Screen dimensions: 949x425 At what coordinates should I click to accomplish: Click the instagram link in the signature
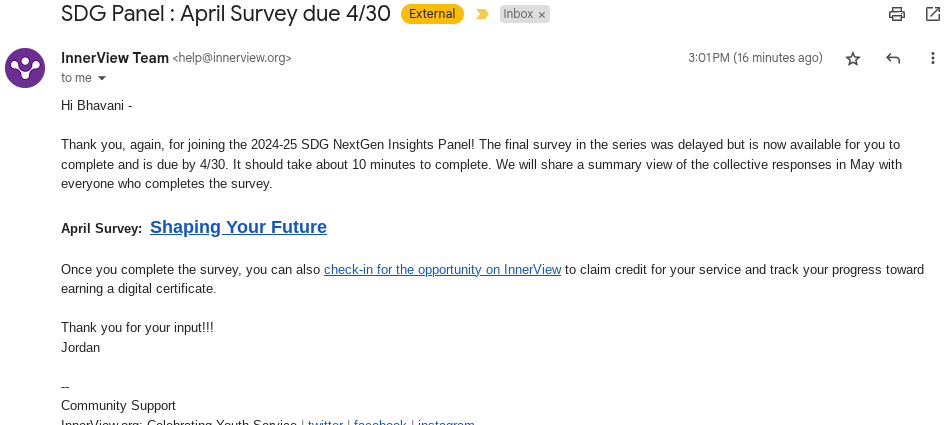[445, 422]
